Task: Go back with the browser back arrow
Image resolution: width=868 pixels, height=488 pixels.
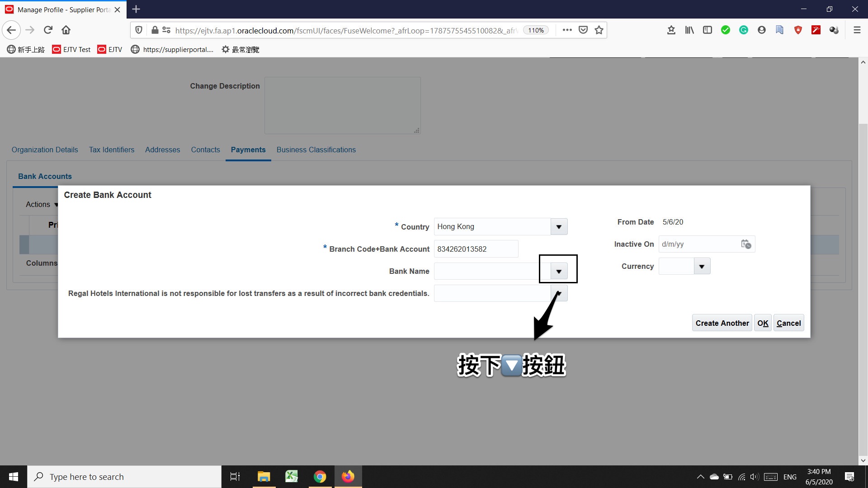Action: tap(11, 30)
